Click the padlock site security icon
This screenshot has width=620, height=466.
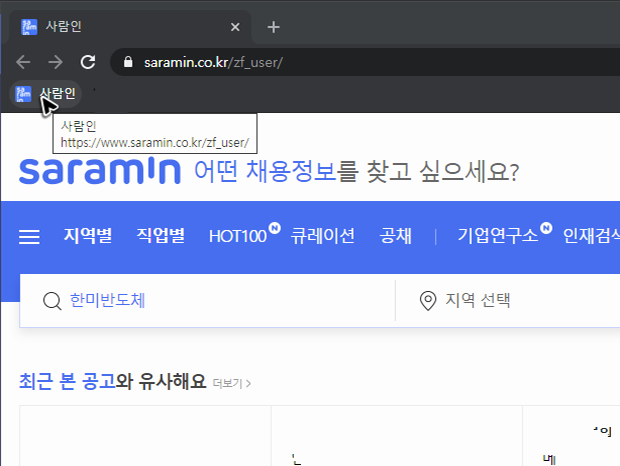128,62
